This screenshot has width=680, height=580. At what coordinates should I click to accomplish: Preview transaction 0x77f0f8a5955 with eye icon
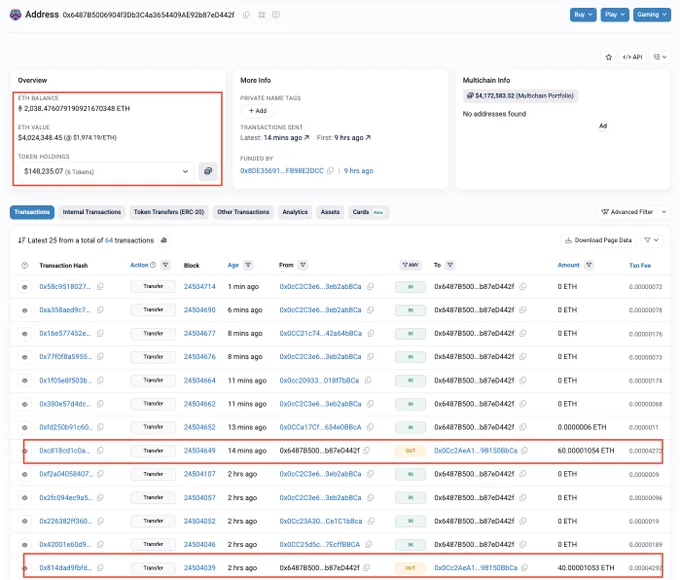point(25,357)
